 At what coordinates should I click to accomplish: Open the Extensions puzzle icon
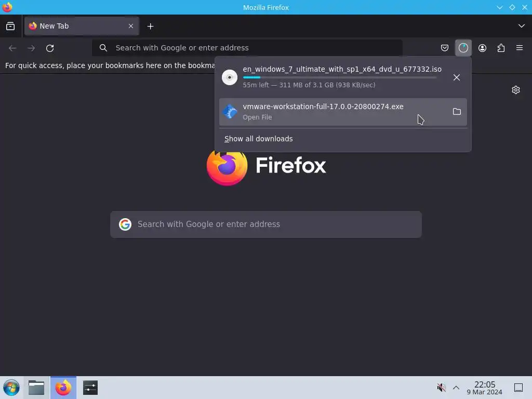pos(501,48)
